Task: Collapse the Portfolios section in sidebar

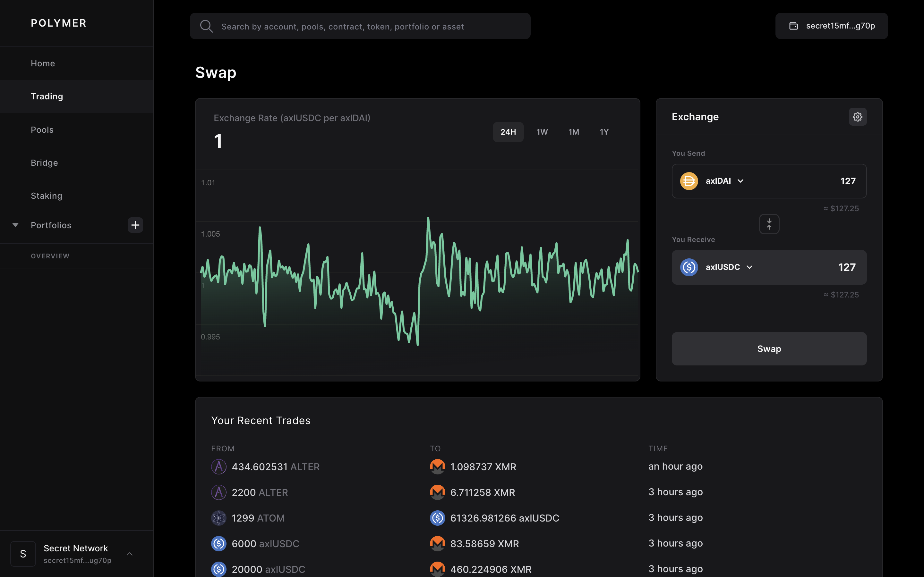Action: 15,225
